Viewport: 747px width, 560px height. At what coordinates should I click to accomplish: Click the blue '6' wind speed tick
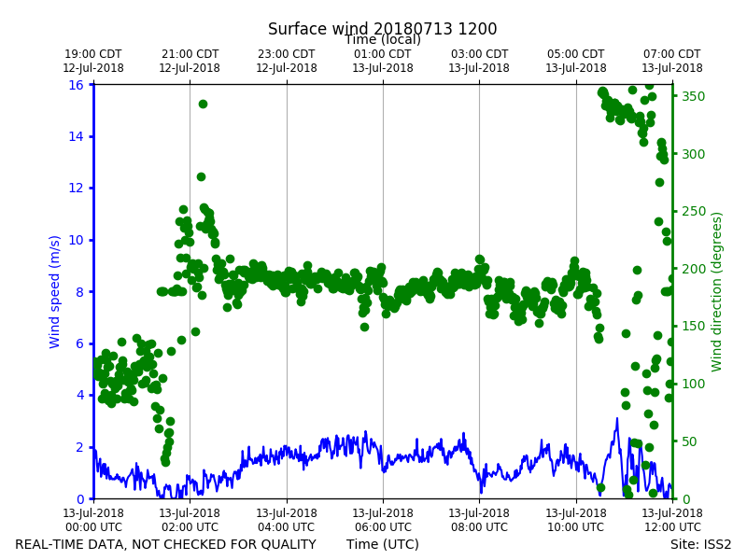click(x=79, y=343)
